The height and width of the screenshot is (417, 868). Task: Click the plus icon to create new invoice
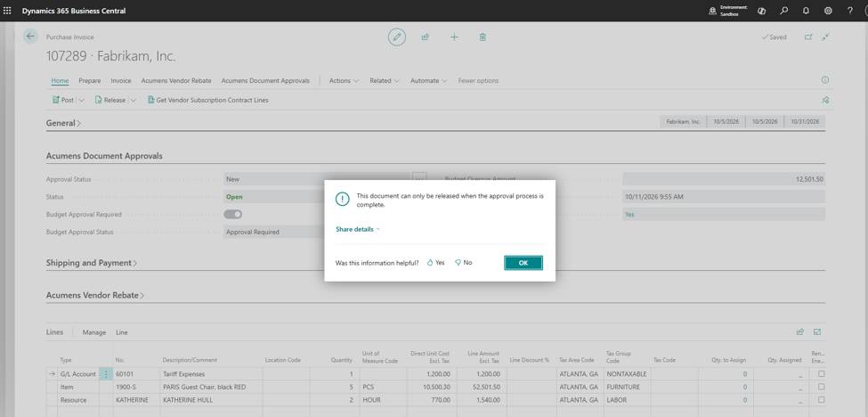(454, 37)
